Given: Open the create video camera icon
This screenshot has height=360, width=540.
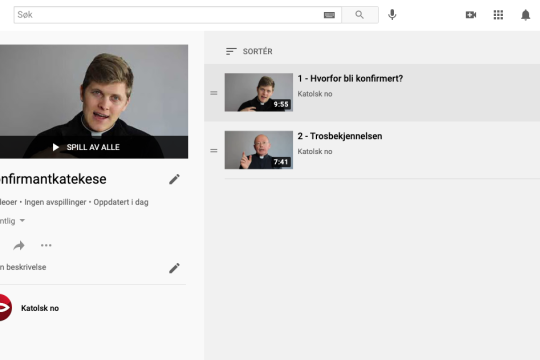Looking at the screenshot, I should pyautogui.click(x=471, y=15).
